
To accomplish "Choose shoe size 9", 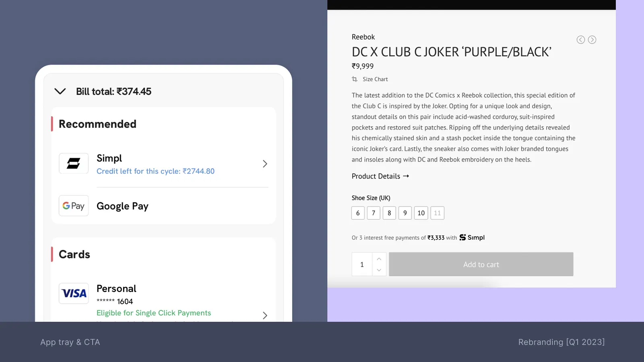I will point(405,213).
